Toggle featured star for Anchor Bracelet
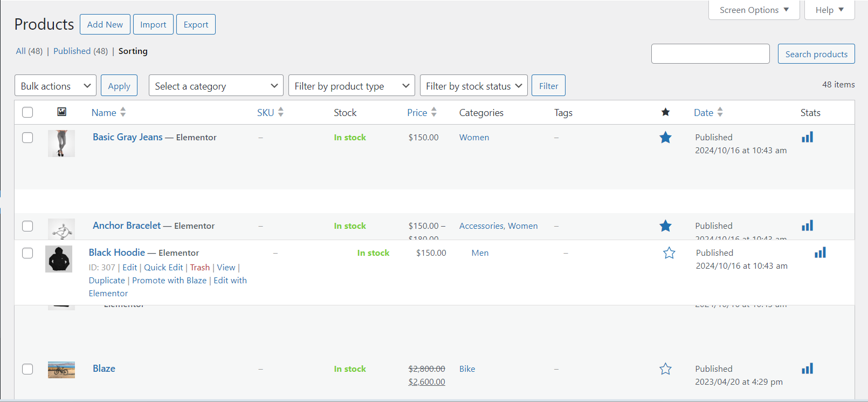Screen dimensions: 868x402 pos(665,226)
